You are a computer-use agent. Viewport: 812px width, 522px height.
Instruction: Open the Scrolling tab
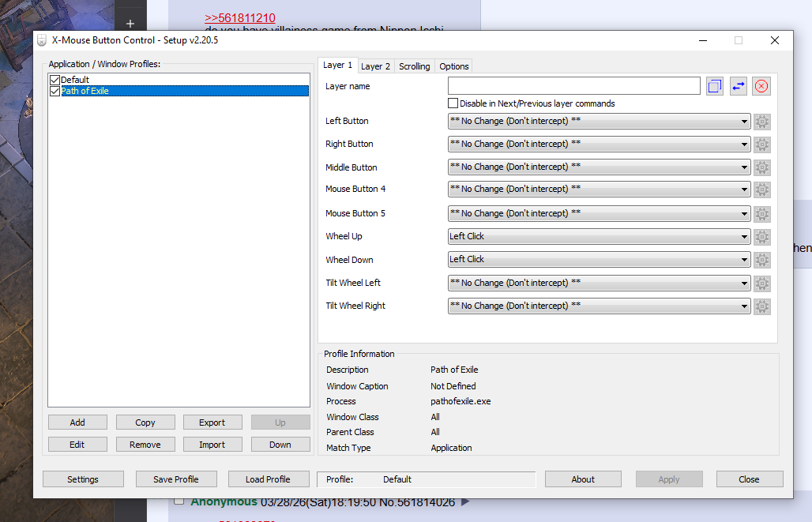point(414,66)
